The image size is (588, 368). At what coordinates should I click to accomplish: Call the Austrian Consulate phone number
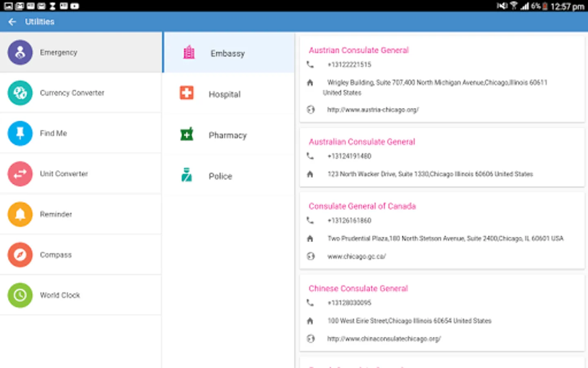coord(349,65)
